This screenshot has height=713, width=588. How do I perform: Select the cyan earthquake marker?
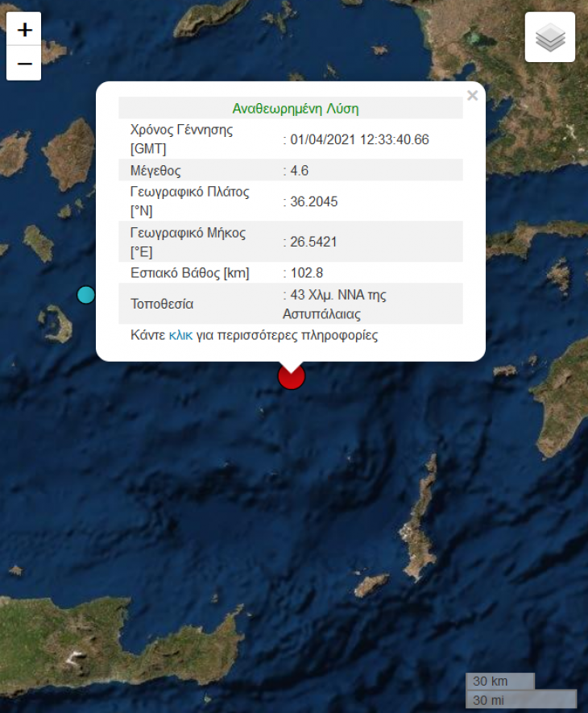[85, 295]
